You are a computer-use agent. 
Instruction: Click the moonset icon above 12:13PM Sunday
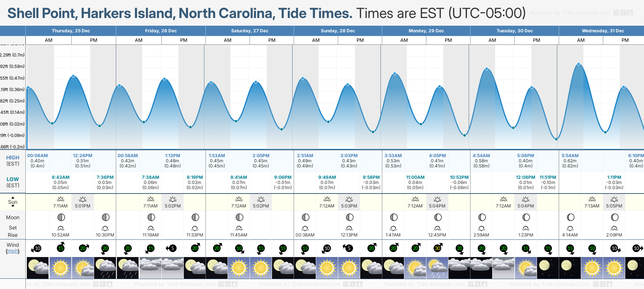(349, 228)
